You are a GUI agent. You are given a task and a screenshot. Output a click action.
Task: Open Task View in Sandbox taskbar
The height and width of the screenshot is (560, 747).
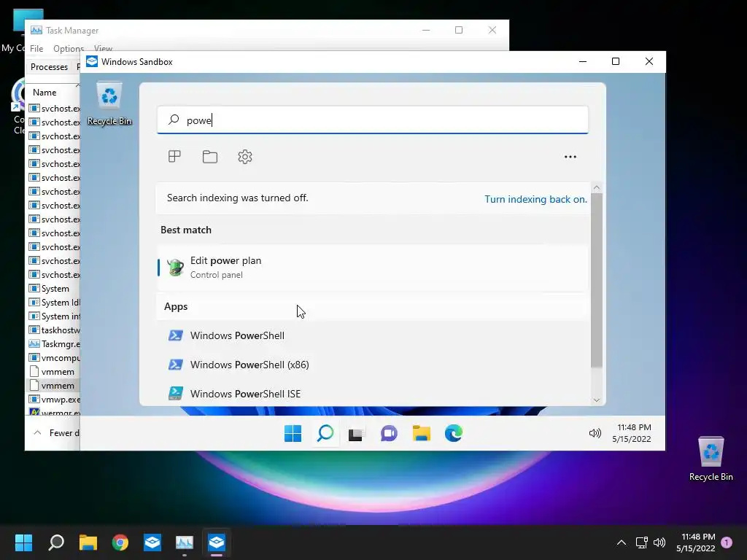pyautogui.click(x=356, y=434)
